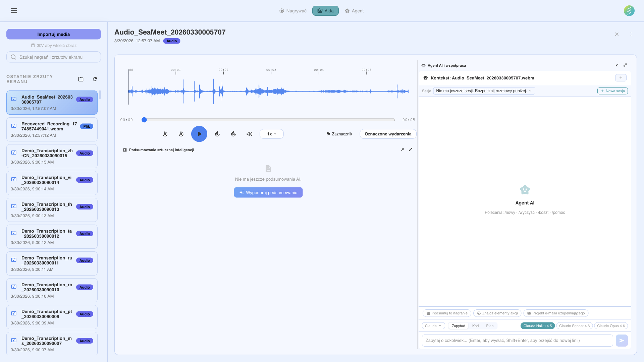The width and height of the screenshot is (644, 362).
Task: Open the hamburger menu top left
Action: tap(14, 11)
